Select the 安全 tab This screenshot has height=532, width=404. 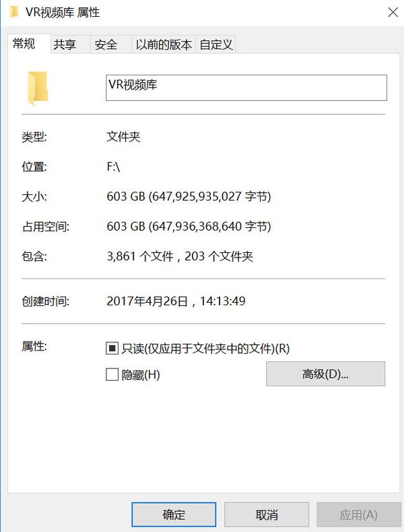coord(106,44)
